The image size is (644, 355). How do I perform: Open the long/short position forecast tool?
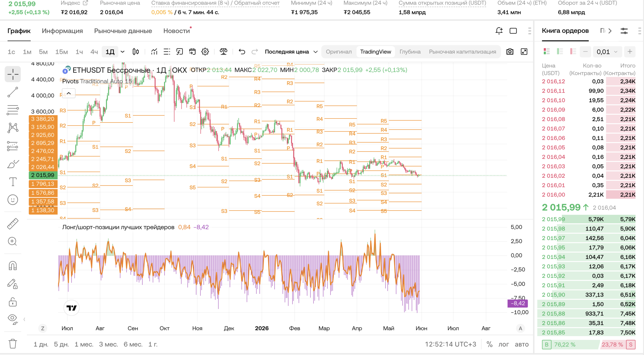click(13, 146)
